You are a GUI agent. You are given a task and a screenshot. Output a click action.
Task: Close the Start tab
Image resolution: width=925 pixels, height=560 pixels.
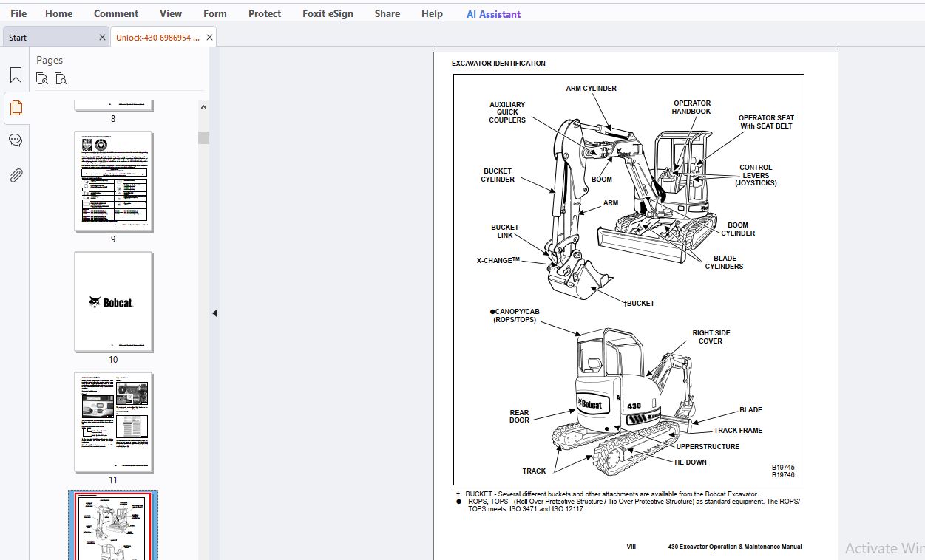[x=102, y=37]
